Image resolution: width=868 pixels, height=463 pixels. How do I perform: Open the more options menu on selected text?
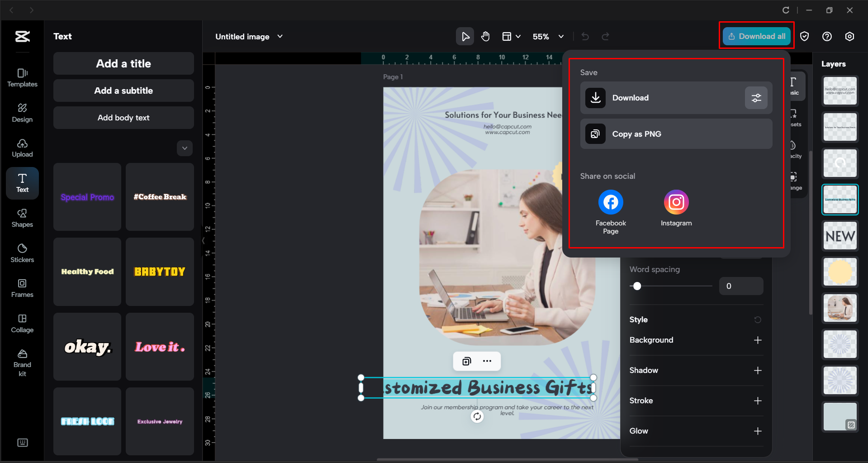[487, 361]
